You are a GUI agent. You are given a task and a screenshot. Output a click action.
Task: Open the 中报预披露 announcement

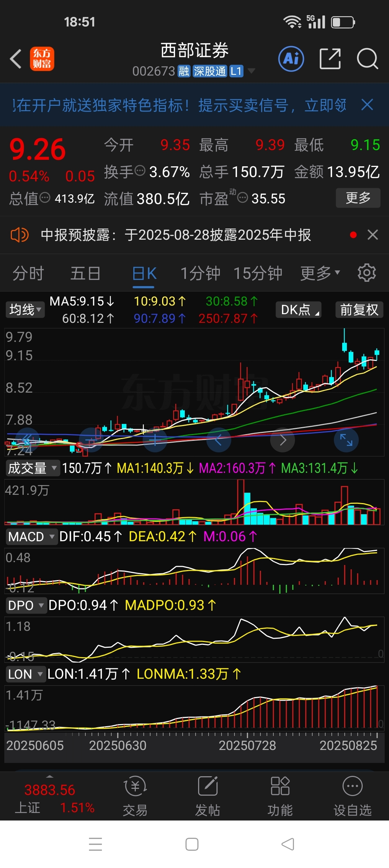176,235
